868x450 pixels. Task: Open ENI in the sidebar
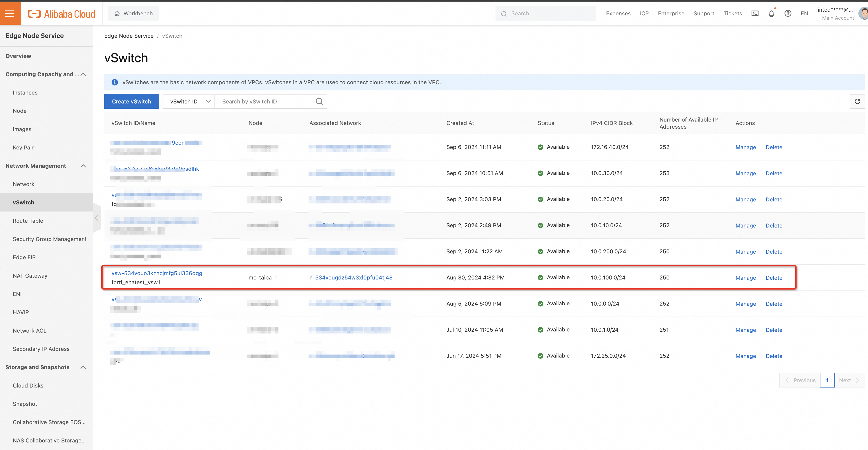point(17,294)
